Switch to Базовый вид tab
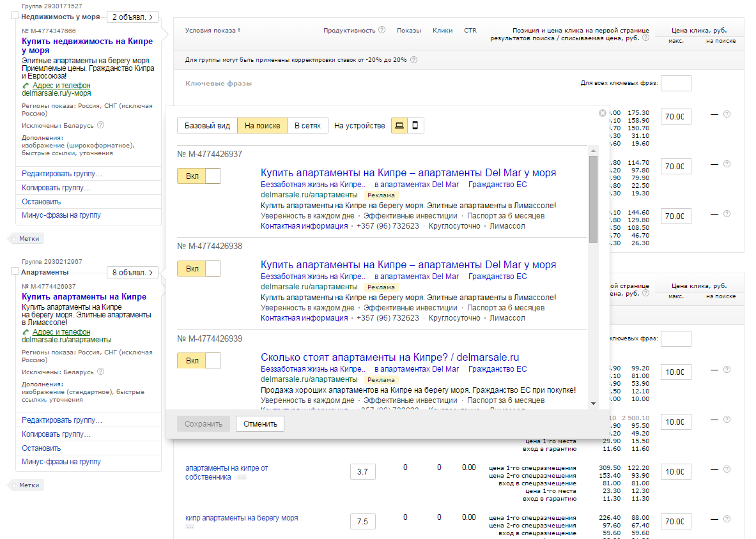 [x=207, y=126]
